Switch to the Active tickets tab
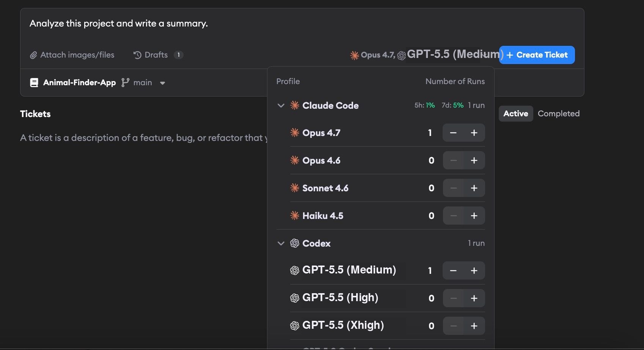The image size is (644, 350). click(x=516, y=114)
